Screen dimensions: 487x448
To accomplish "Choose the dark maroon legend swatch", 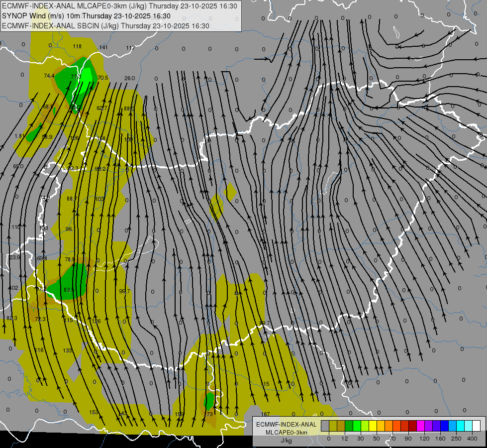I will coord(413,426).
